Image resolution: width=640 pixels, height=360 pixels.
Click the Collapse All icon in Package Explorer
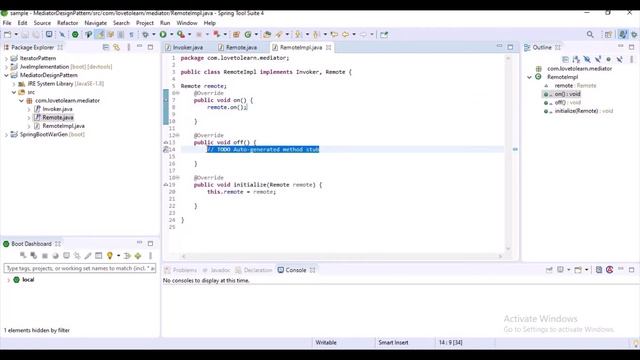click(x=106, y=47)
